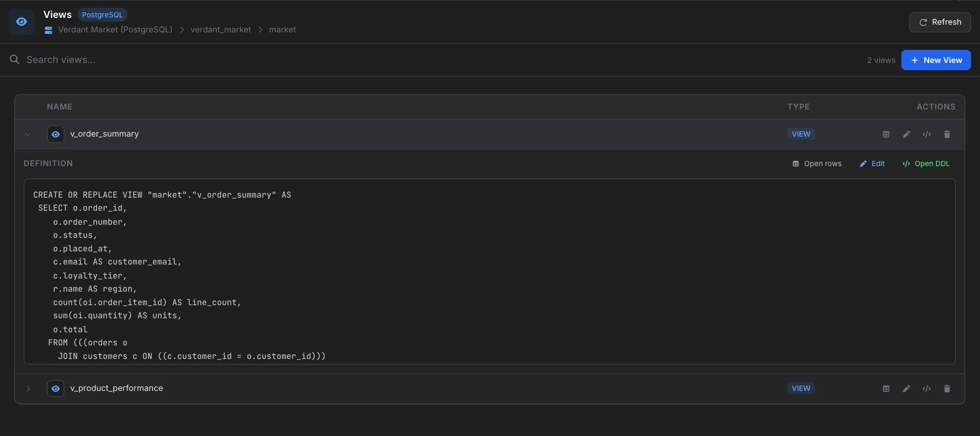Click the DEFINITION section label
This screenshot has height=436, width=980.
[x=48, y=164]
